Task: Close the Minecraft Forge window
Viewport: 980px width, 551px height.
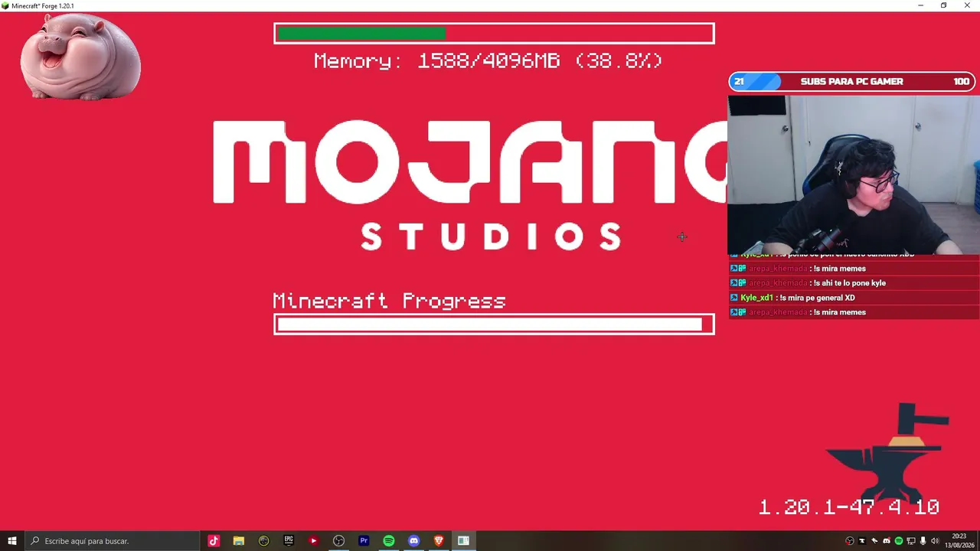Action: (x=967, y=5)
